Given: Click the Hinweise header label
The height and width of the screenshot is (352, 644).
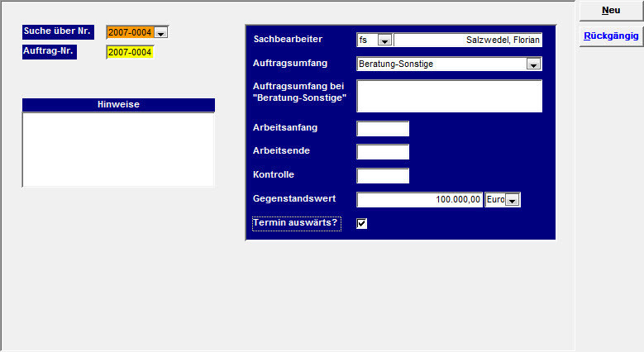Looking at the screenshot, I should [118, 105].
